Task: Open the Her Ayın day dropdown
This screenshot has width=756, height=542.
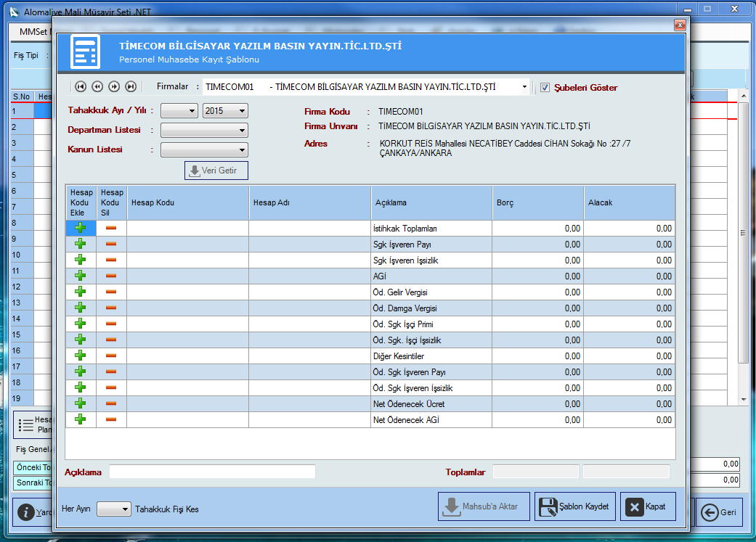Action: [x=114, y=509]
